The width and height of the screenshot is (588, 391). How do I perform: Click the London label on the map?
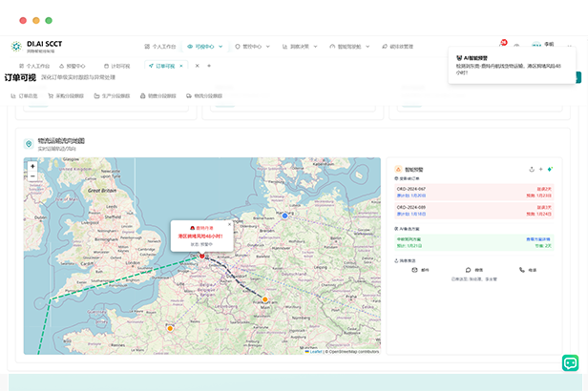click(x=133, y=263)
